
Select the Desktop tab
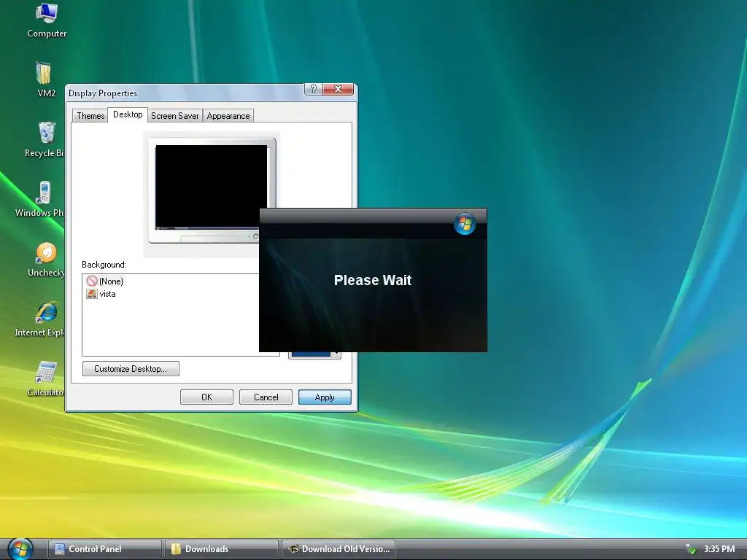pos(128,114)
